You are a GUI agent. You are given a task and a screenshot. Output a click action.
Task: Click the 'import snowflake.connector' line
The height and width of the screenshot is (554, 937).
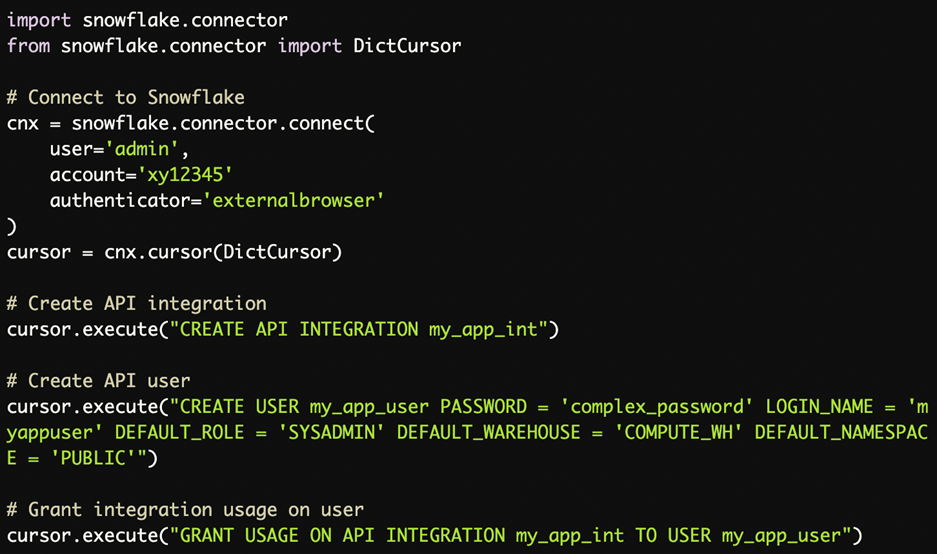coord(147,20)
